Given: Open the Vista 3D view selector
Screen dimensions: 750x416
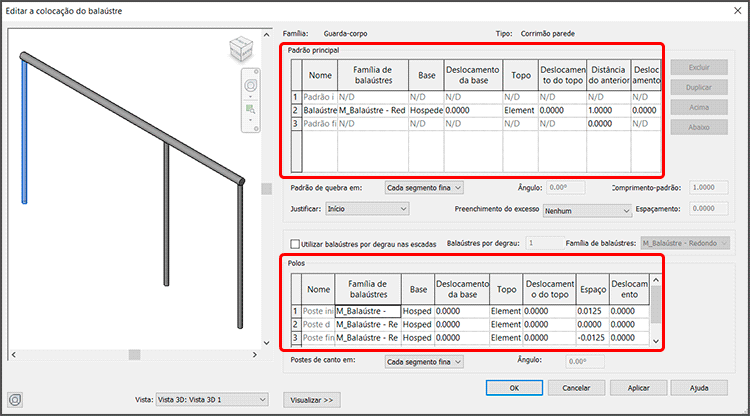Looking at the screenshot, I should click(x=212, y=400).
